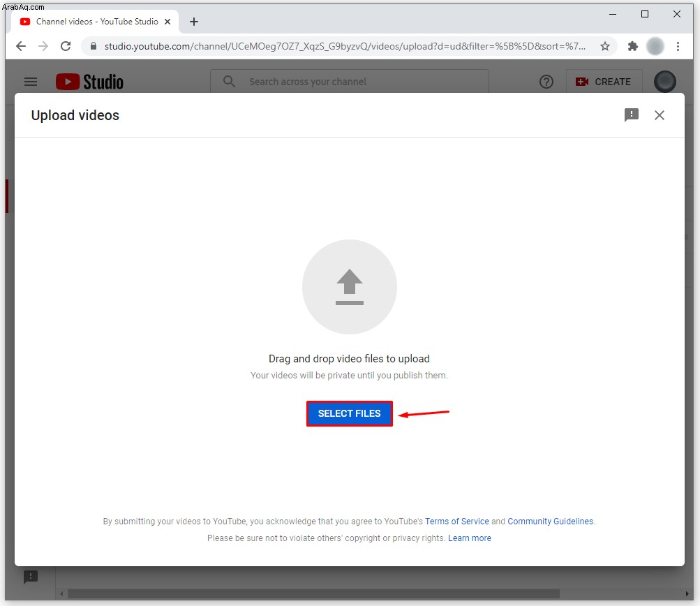Click the Learn more link
The height and width of the screenshot is (606, 700).
coord(469,538)
